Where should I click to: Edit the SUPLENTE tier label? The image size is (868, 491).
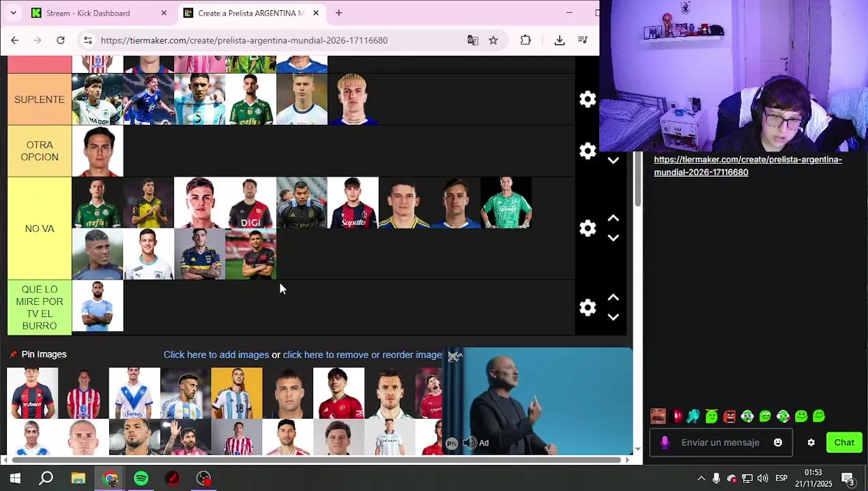[x=40, y=100]
